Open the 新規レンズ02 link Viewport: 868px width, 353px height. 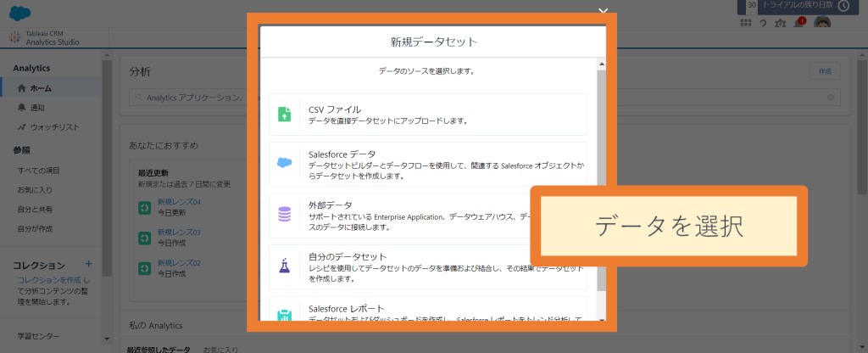tap(179, 263)
